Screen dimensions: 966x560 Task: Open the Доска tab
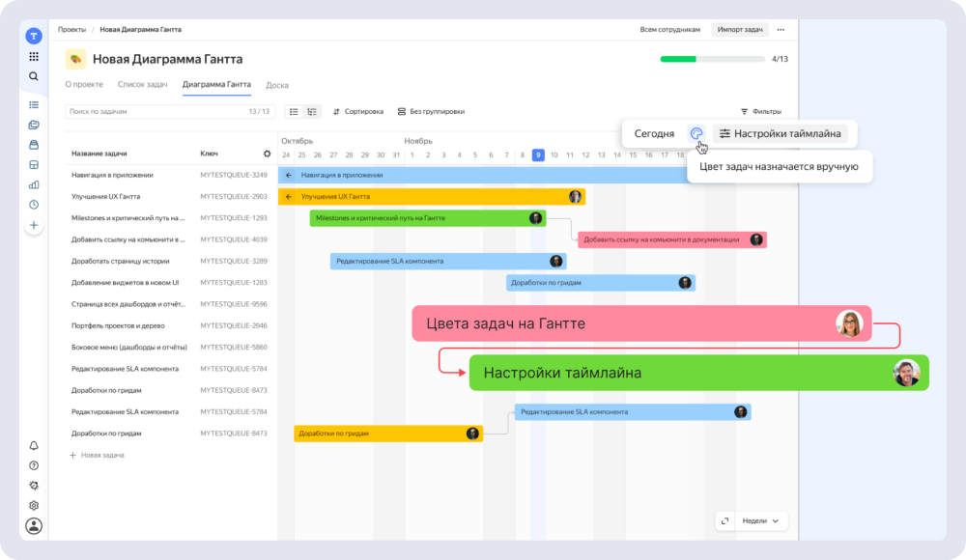[277, 85]
